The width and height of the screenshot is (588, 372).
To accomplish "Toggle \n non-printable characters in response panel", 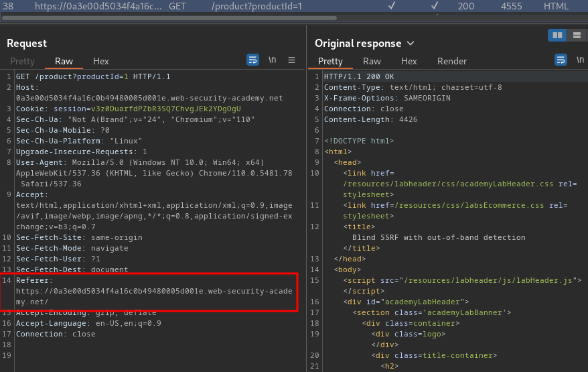I will tap(580, 60).
